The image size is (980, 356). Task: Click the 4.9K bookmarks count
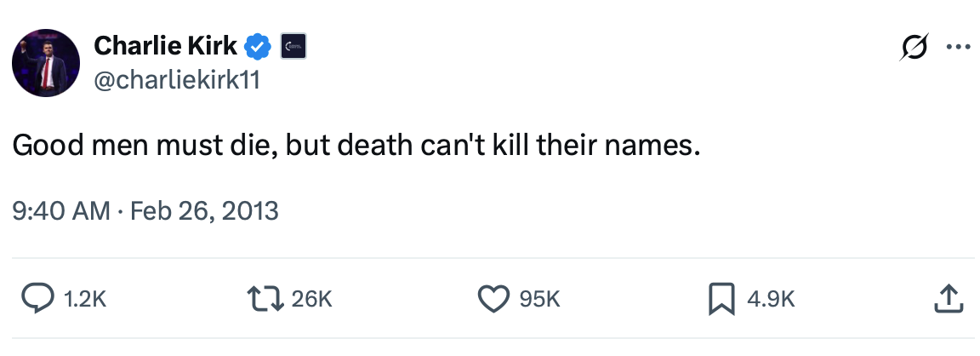click(771, 299)
